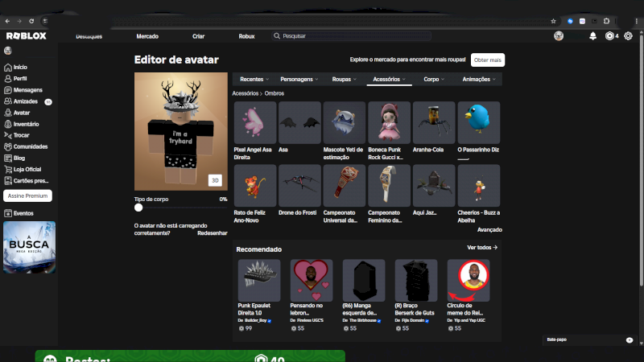Open the Avançado link
Viewport: 644px width, 362px height.
tap(489, 230)
